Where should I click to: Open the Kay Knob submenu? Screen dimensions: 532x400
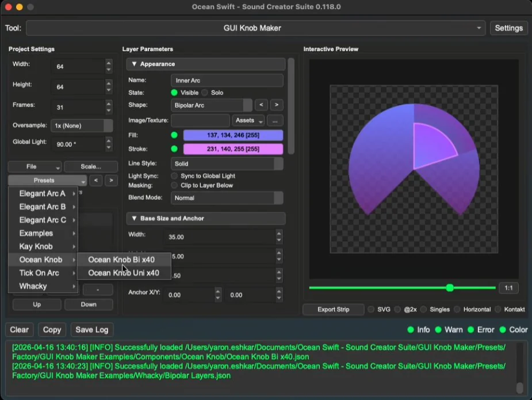point(43,246)
